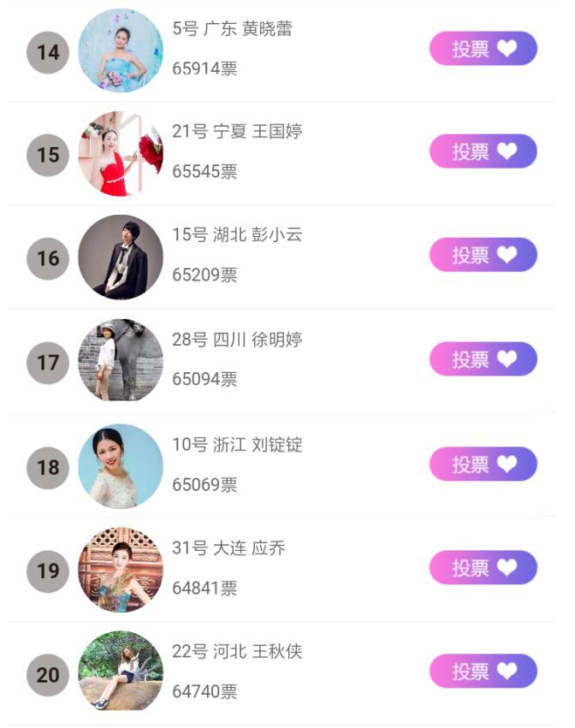This screenshot has width=575, height=728.
Task: Open the name text 22号 河北 王秋侠
Action: 237,652
